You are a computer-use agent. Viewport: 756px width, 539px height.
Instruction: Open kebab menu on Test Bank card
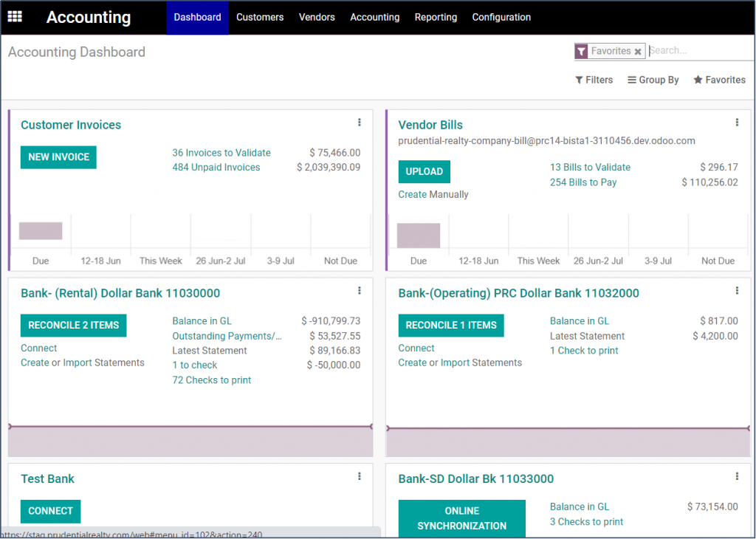(x=360, y=476)
